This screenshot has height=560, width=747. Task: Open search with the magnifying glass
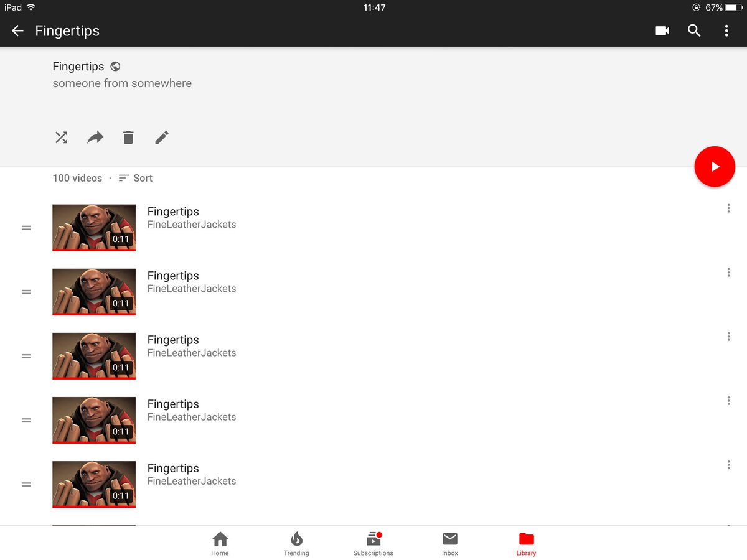click(694, 31)
